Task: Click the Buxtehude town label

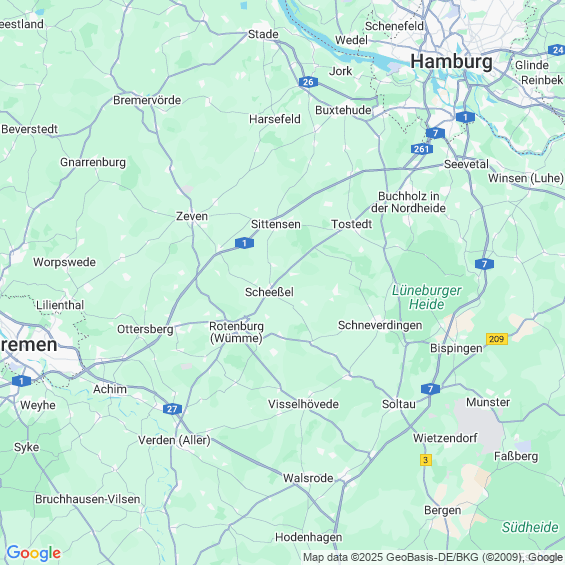Action: [343, 110]
